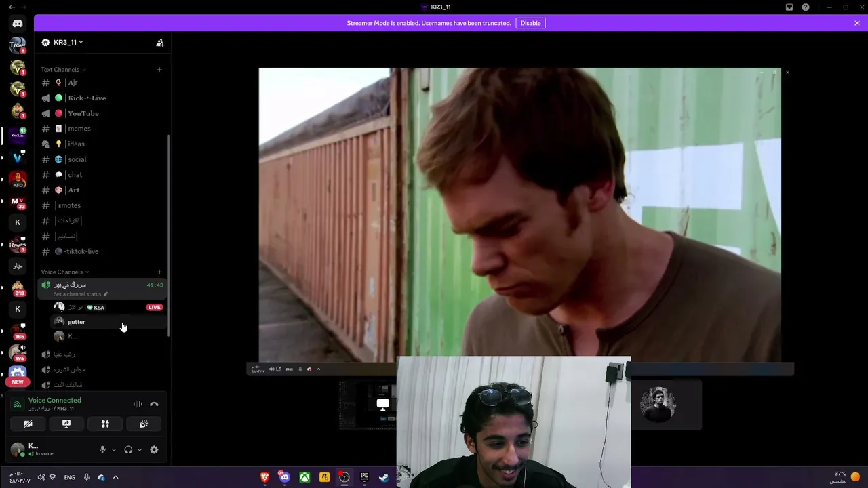Open the K server icon below the 318 badge

18,309
